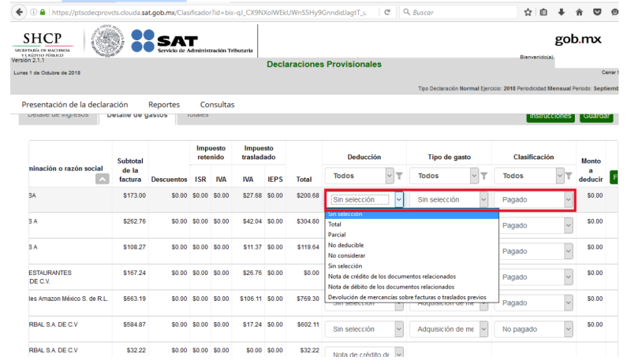
Task: Click the filter funnel next to Clasificación
Action: 569,176
